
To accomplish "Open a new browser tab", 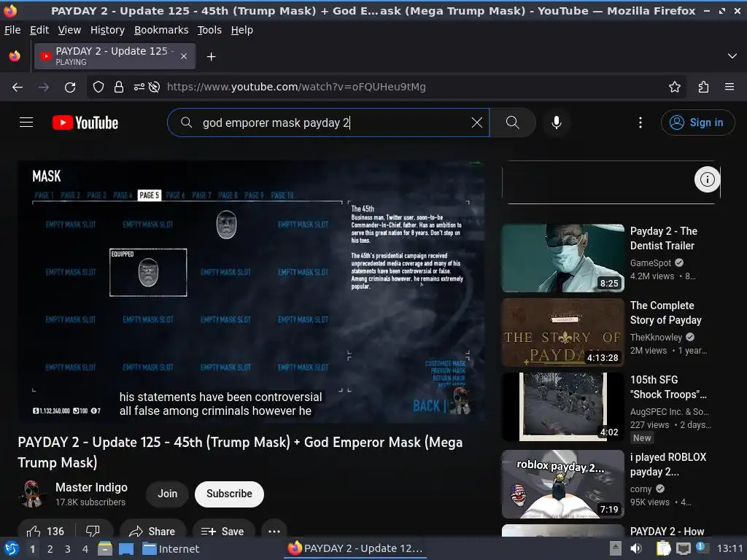I will (211, 57).
